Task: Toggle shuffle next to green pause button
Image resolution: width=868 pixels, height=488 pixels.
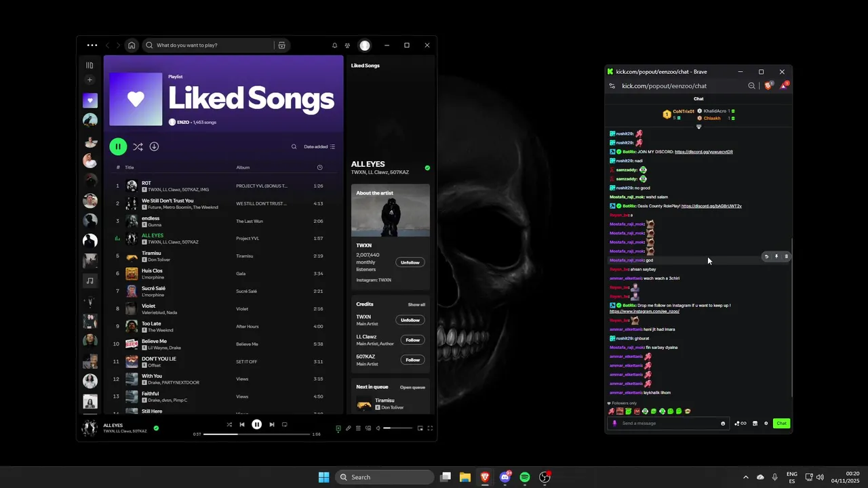Action: [138, 146]
